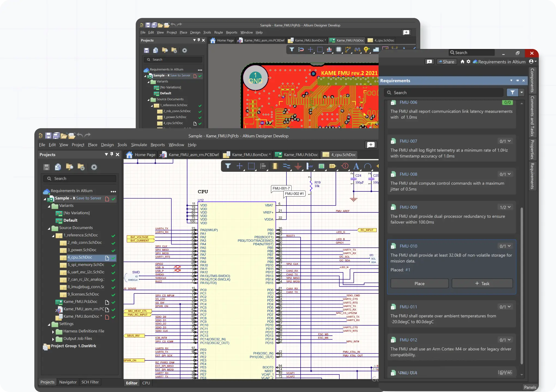The width and height of the screenshot is (556, 392).
Task: Pick the Place Wire tool in schematic toolbar
Action: coord(286,166)
